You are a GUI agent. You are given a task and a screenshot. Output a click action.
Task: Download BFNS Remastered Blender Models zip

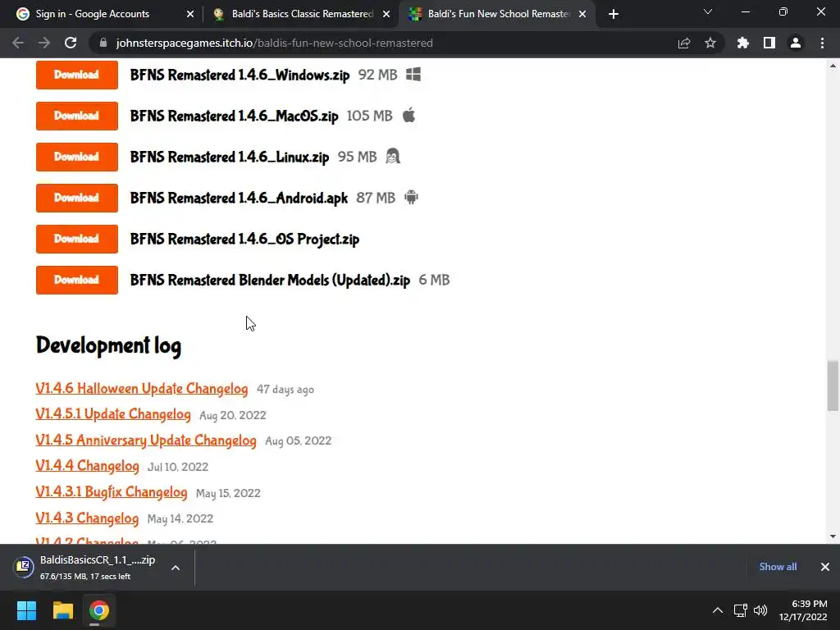coord(76,280)
